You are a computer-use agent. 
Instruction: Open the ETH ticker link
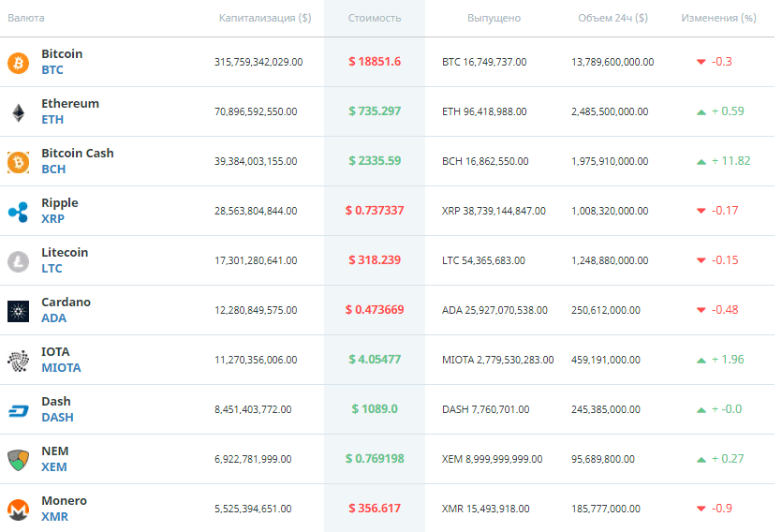tap(52, 120)
